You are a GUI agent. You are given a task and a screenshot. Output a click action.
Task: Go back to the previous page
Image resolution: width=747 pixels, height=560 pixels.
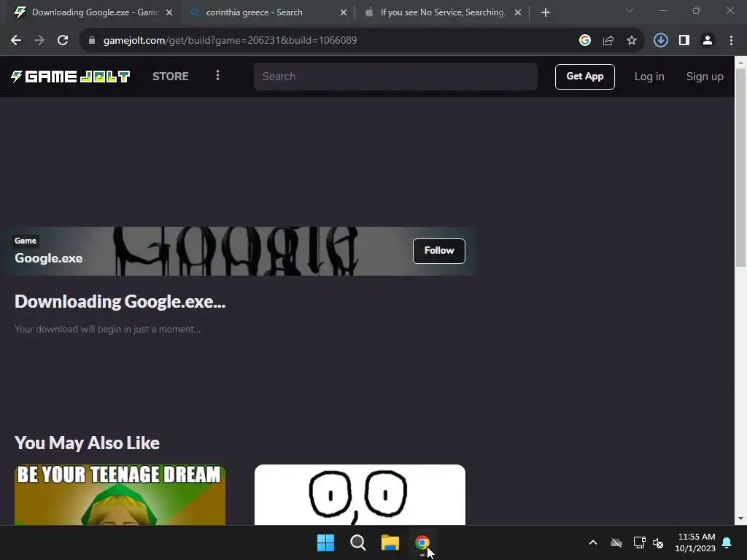(16, 41)
